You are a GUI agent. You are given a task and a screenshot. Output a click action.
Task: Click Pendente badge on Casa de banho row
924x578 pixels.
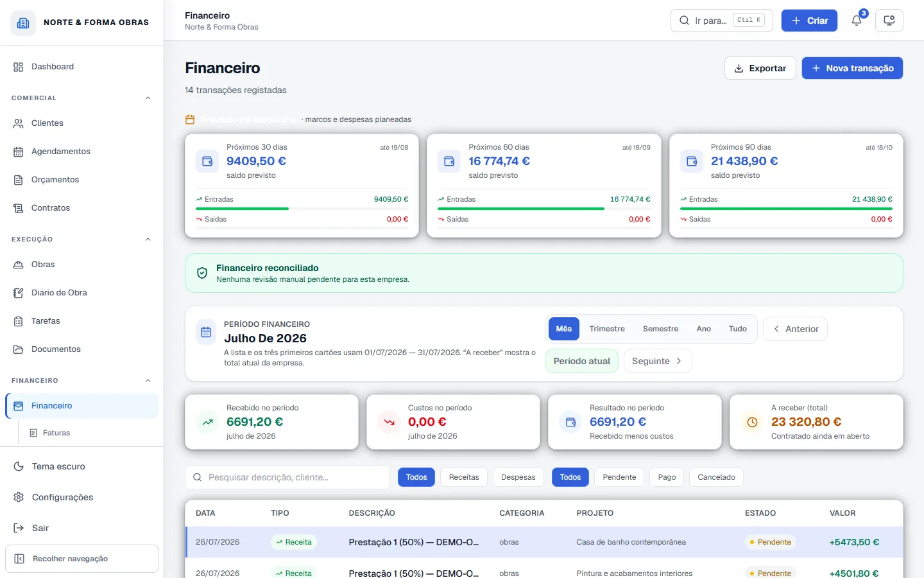coord(770,542)
